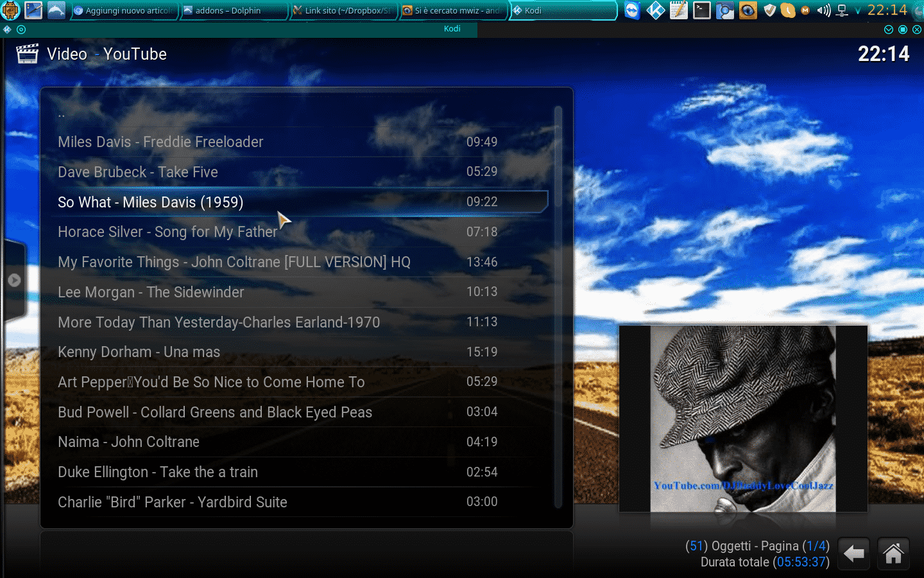
Task: Play Miles Davis - Freddie Freeloader
Action: coord(295,142)
